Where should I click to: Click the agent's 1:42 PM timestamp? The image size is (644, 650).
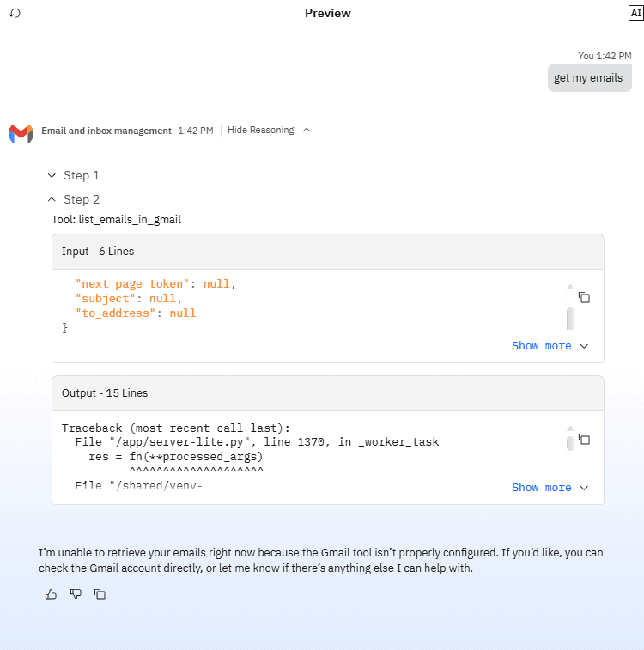(x=196, y=131)
